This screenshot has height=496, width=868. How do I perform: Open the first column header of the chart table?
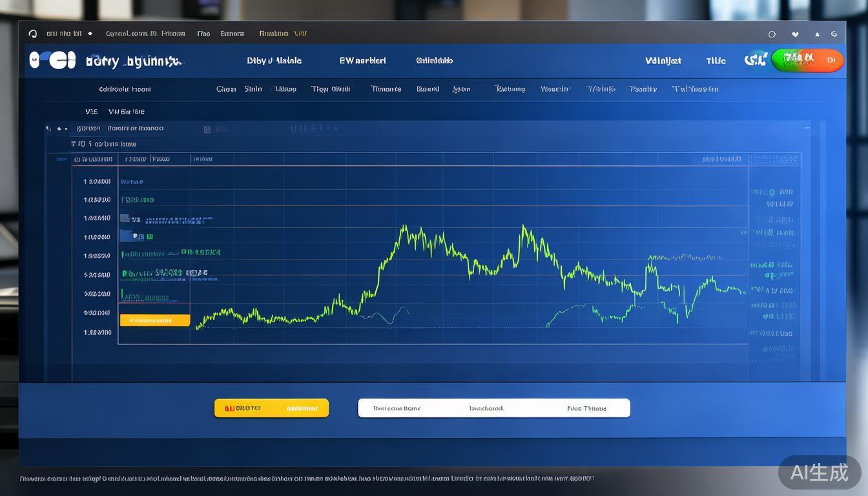[94, 159]
